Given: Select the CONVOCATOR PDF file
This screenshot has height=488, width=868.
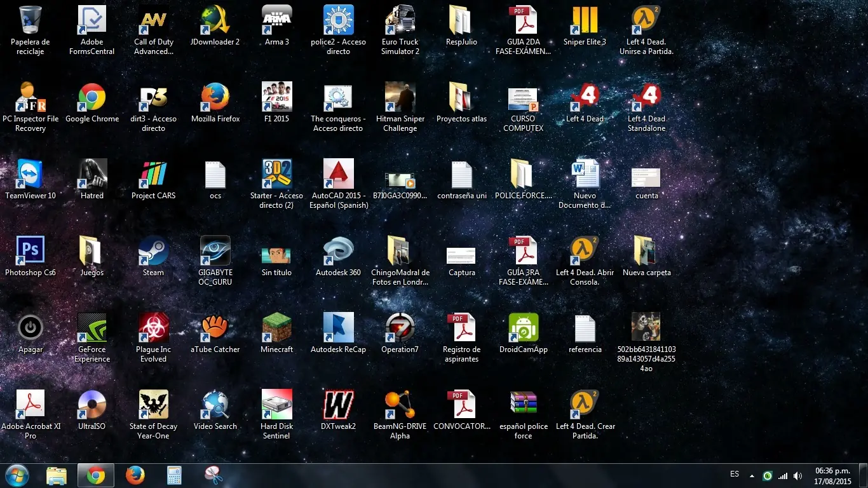Looking at the screenshot, I should pyautogui.click(x=462, y=405).
